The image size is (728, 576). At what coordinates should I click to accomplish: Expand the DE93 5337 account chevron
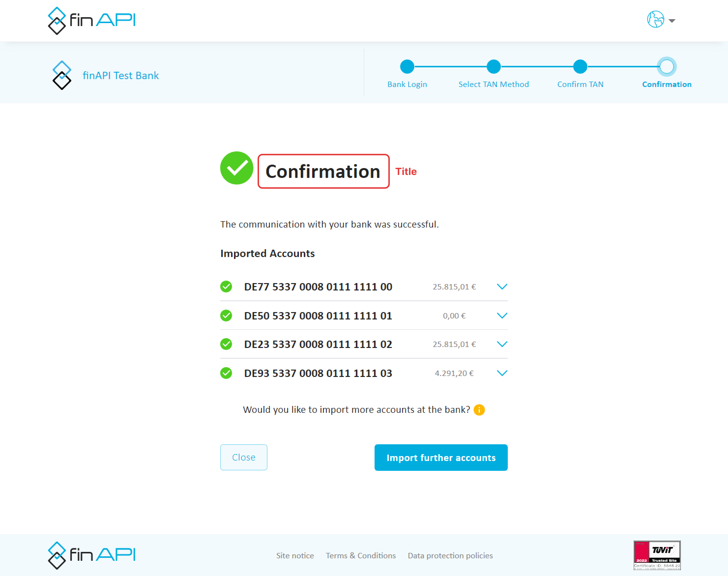pyautogui.click(x=502, y=373)
